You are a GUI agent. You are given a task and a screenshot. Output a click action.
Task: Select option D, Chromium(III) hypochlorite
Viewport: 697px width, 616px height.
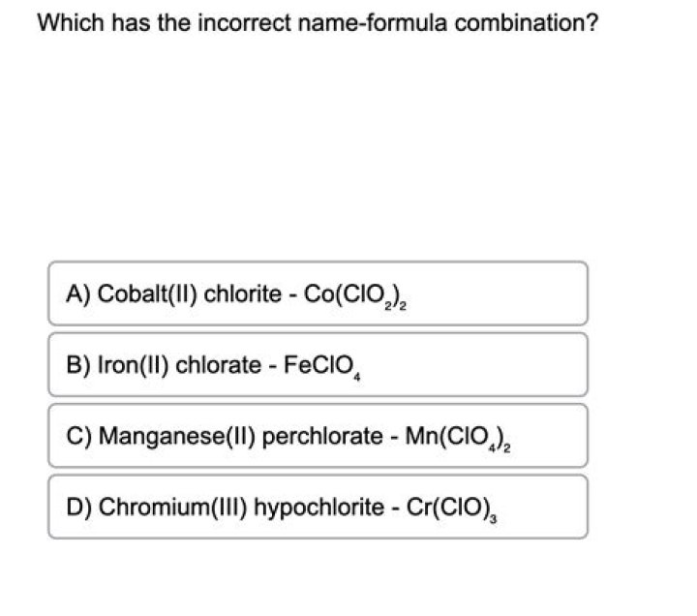pyautogui.click(x=318, y=507)
